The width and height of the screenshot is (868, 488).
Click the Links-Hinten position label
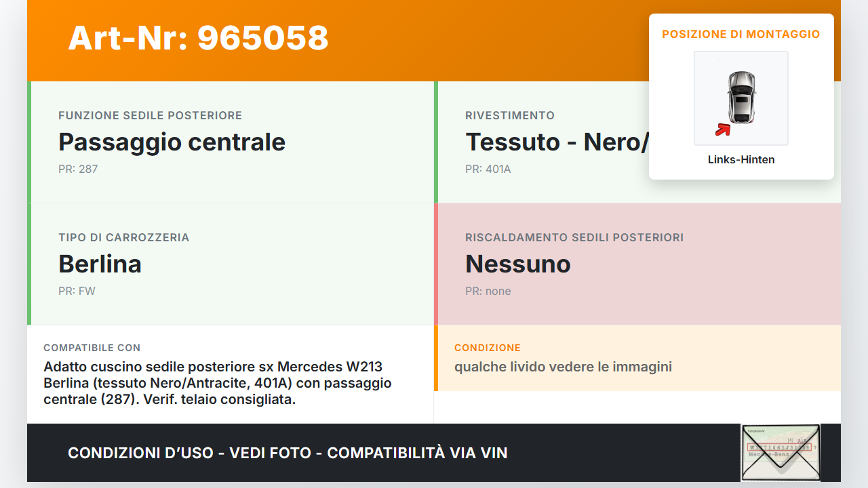coord(741,160)
